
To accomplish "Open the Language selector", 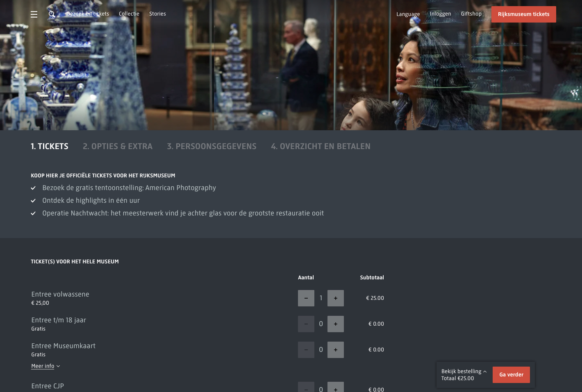I will 408,14.
